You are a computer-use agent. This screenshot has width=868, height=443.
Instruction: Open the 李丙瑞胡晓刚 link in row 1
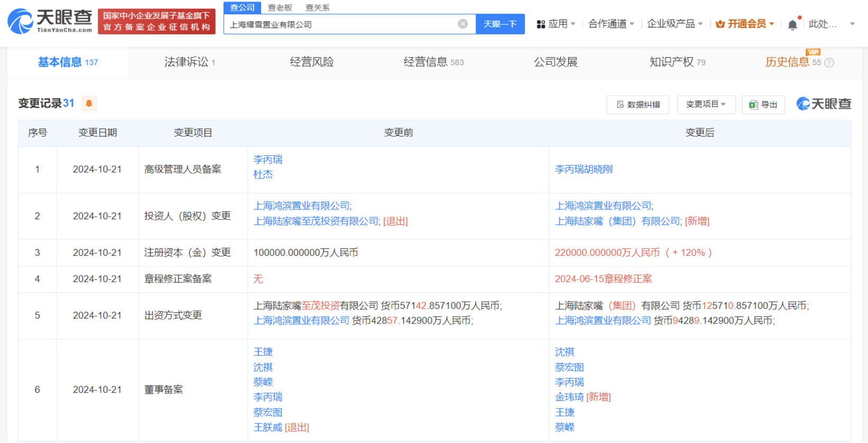584,169
